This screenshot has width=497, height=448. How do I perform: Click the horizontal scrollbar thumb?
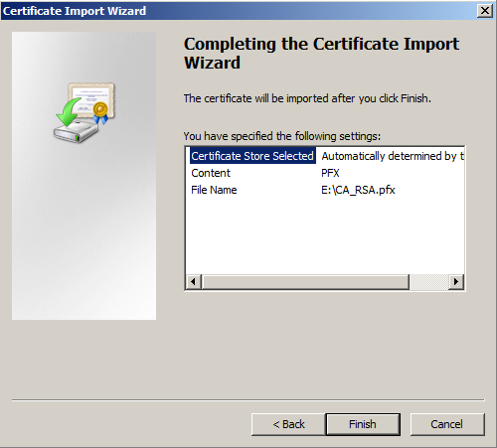point(305,282)
